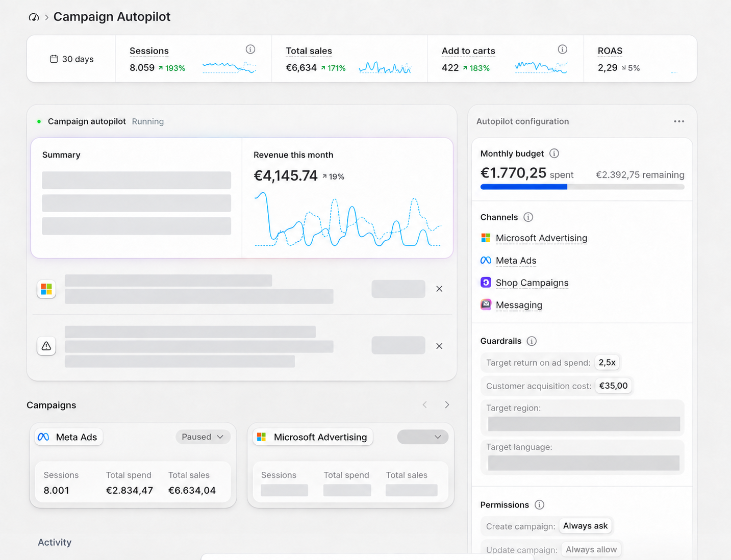Click the Channels info icon
The width and height of the screenshot is (731, 560).
tap(528, 217)
